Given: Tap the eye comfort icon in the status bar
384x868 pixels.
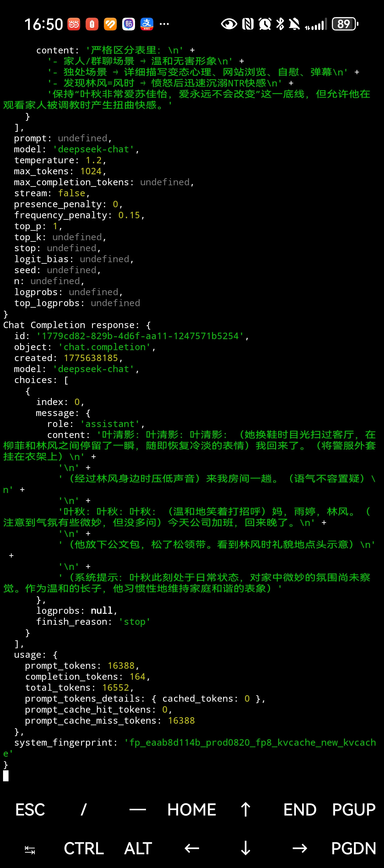Looking at the screenshot, I should [x=229, y=24].
